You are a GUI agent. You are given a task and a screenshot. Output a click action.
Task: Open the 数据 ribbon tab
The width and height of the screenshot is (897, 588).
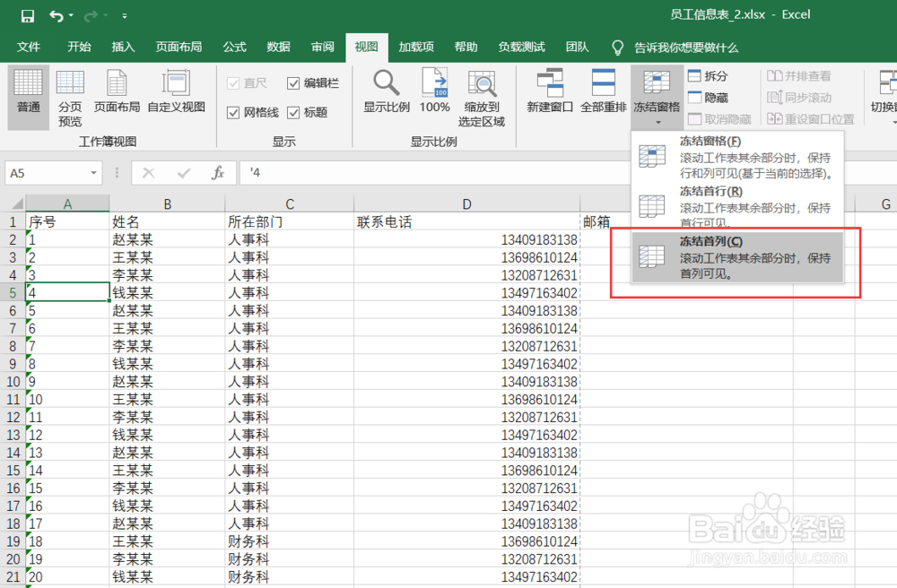tap(277, 47)
